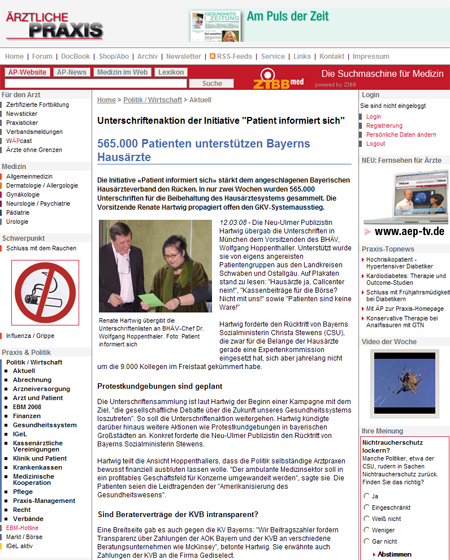Viewport: 450px width, 560px height.
Task: Open the Praxisticker sidebar link
Action: (22, 122)
